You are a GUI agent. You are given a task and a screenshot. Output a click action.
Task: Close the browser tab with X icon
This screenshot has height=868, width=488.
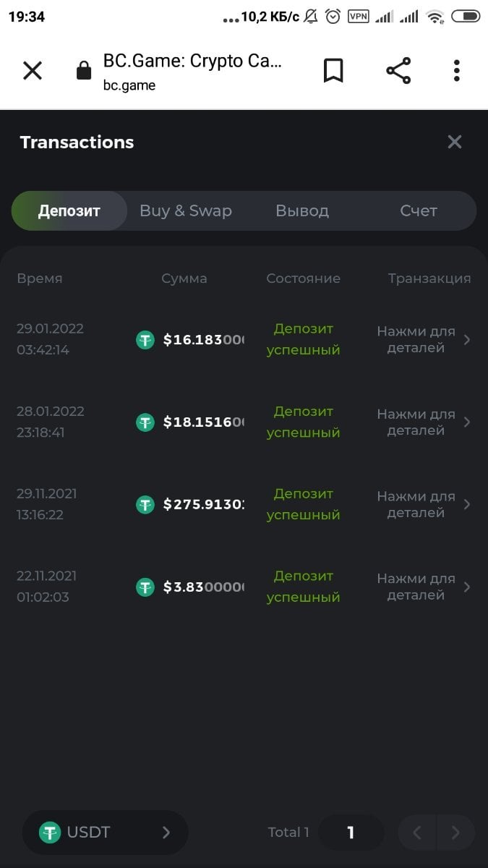(33, 71)
